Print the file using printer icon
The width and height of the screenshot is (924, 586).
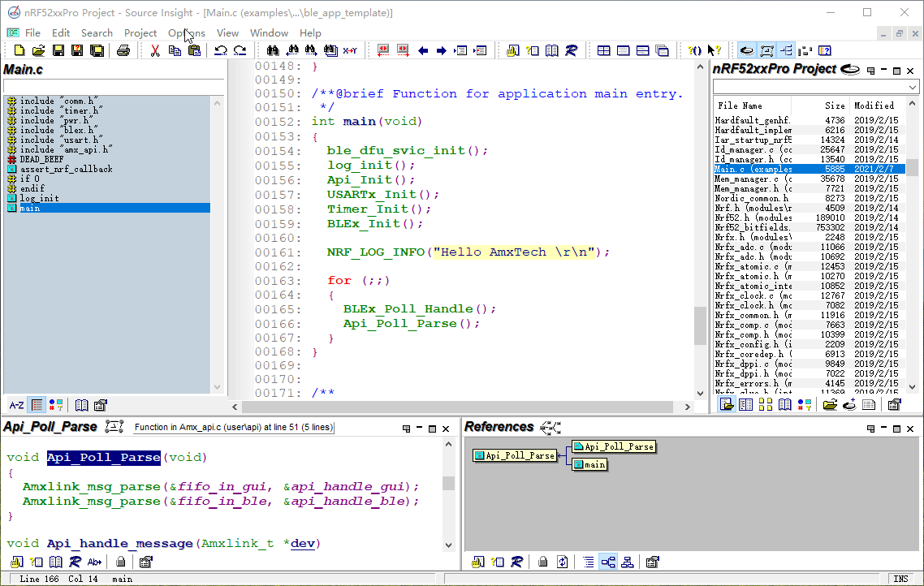123,50
